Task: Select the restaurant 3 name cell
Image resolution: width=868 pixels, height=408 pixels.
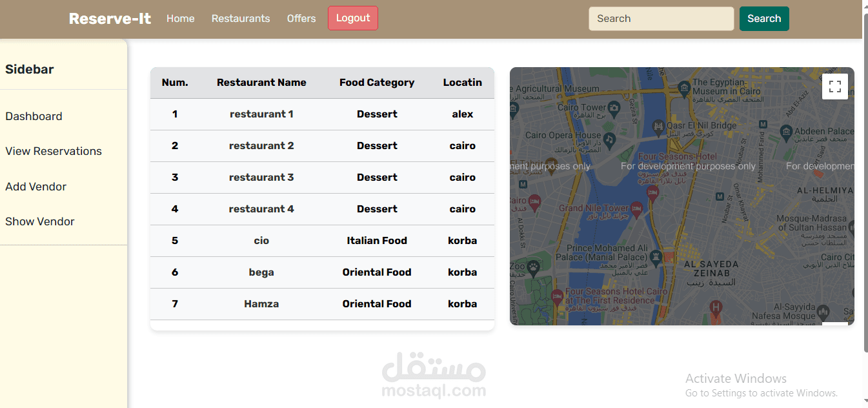Action: click(261, 178)
